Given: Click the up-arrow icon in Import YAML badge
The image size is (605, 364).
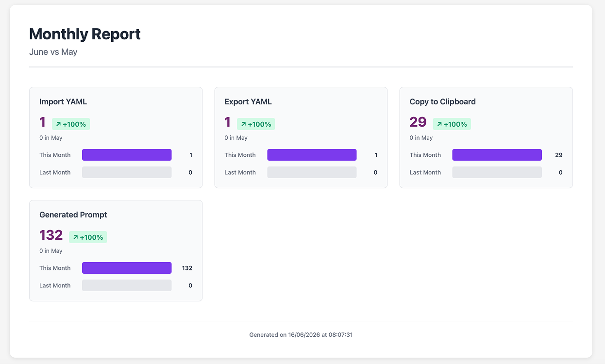Looking at the screenshot, I should tap(58, 124).
